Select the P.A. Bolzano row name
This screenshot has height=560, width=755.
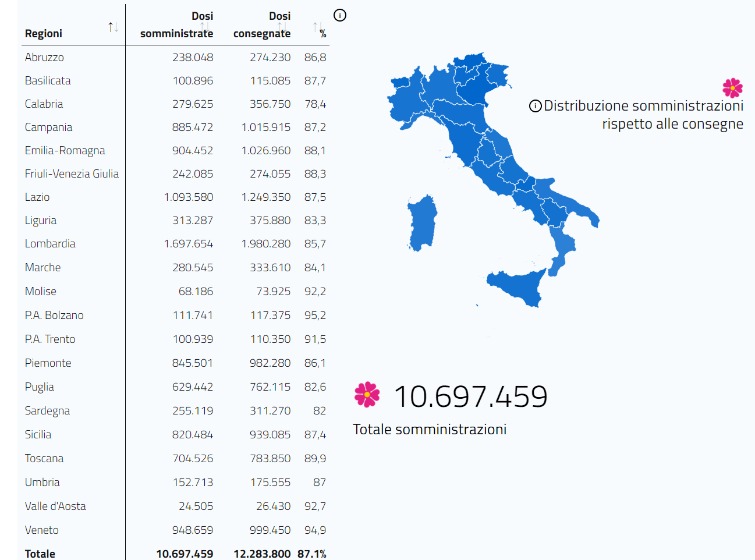pos(54,315)
